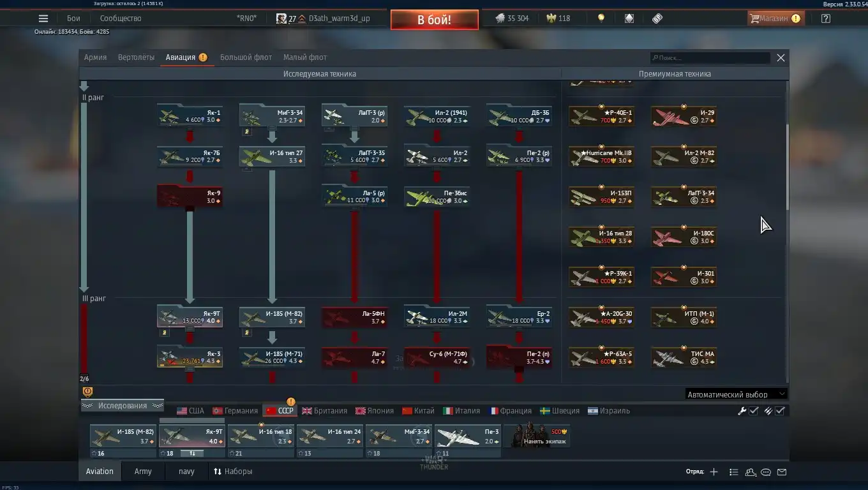Select the Ил-2 (1941) aircraft
Screen dimensions: 868x490
pyautogui.click(x=437, y=117)
